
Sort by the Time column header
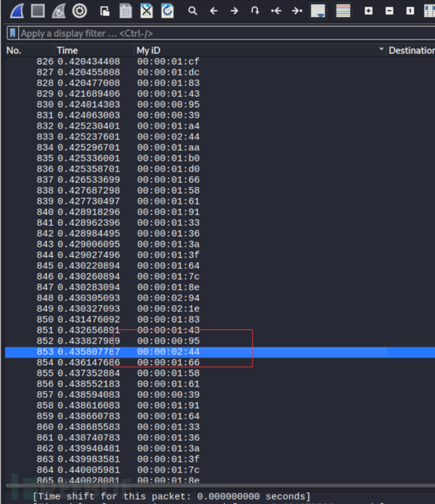pos(94,50)
